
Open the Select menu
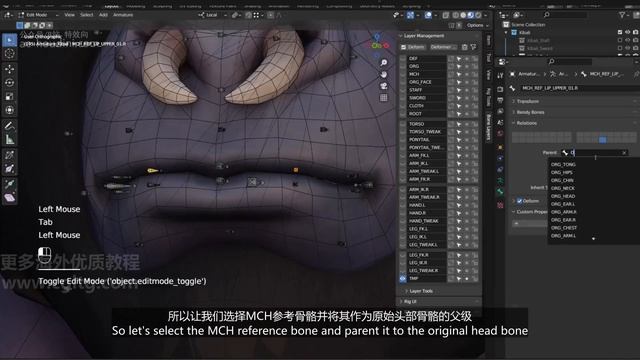[86, 15]
